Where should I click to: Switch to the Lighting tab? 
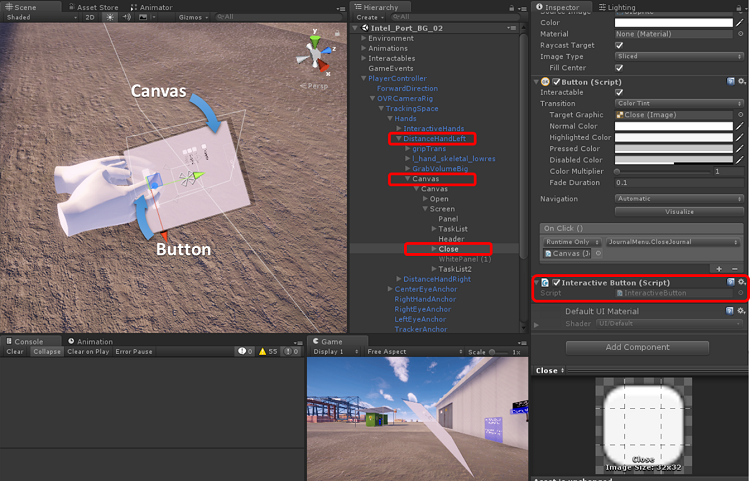(617, 7)
